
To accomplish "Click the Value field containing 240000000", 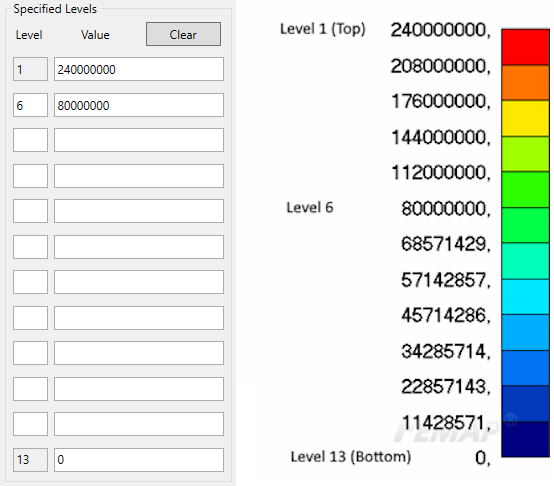I will tap(139, 69).
